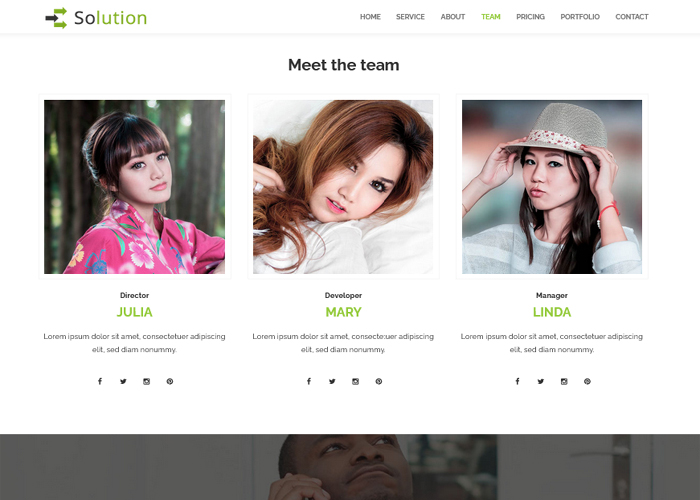Open Mary's Facebook icon
700x500 pixels.
pyautogui.click(x=309, y=381)
